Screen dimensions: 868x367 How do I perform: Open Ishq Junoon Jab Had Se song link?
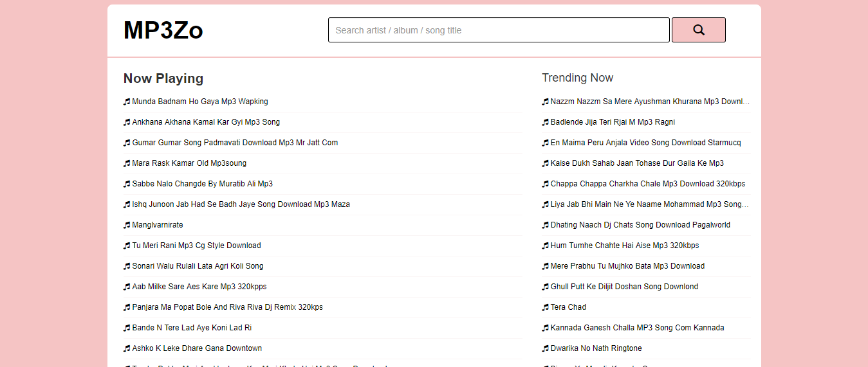pyautogui.click(x=241, y=204)
